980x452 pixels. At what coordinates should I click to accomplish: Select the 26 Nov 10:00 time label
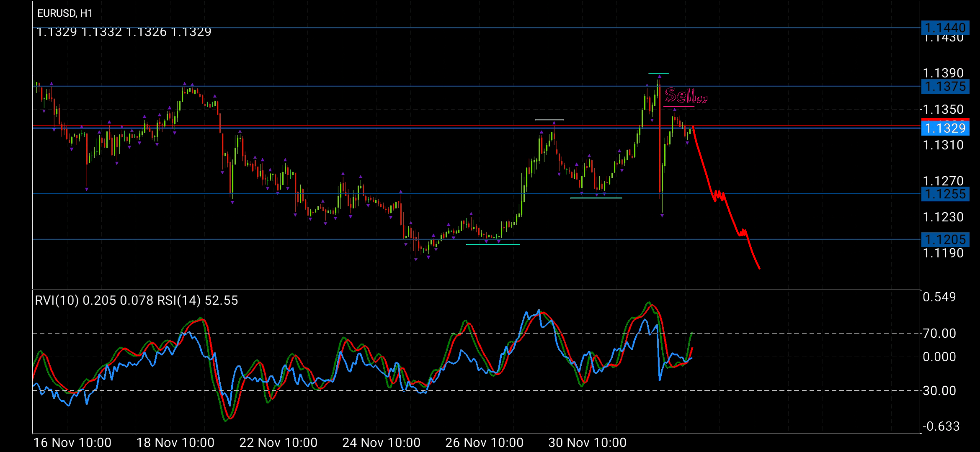click(484, 443)
